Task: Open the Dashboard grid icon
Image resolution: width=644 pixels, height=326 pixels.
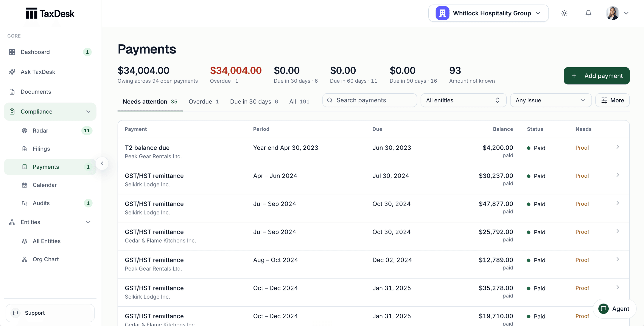Action: (12, 52)
